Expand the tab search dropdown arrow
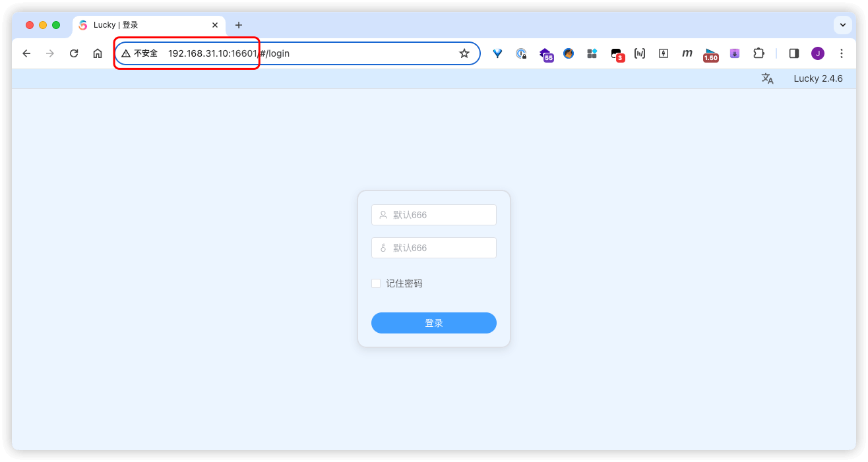The image size is (868, 462). pos(842,25)
